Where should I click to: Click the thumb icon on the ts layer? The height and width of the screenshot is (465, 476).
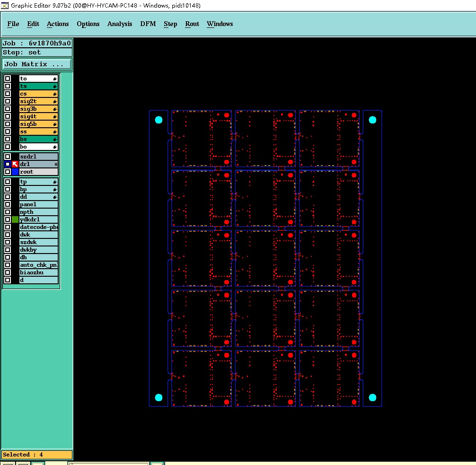tap(55, 86)
